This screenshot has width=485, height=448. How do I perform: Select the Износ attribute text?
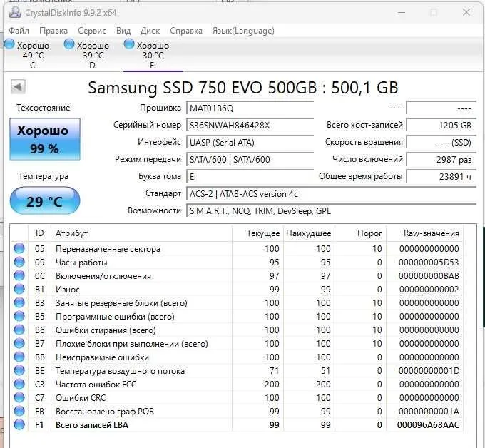pyautogui.click(x=68, y=290)
